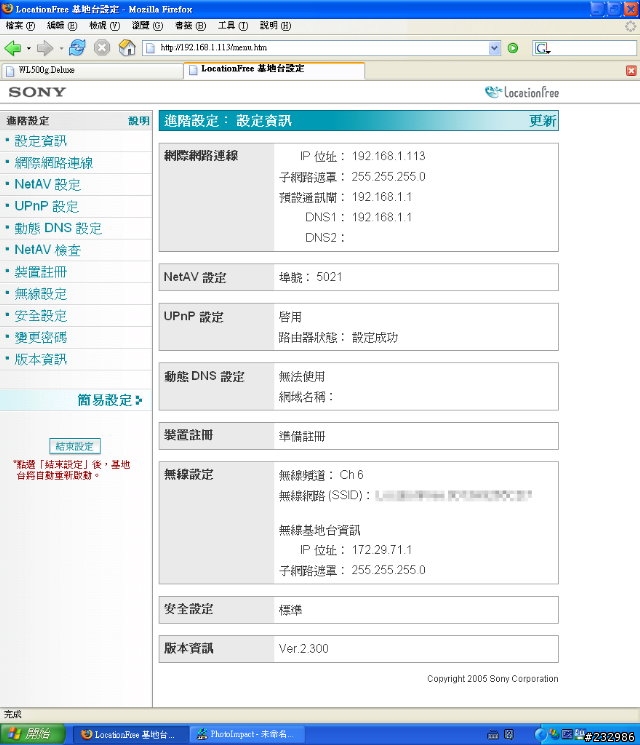
Task: Select the LocationFree 基地台設定 tab
Action: (274, 69)
